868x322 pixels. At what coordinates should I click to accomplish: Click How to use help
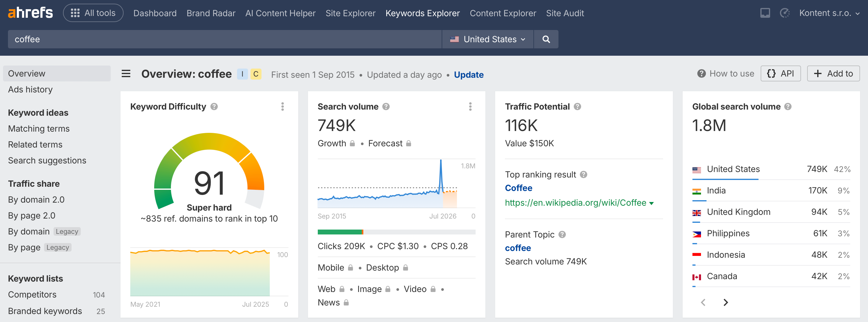725,73
